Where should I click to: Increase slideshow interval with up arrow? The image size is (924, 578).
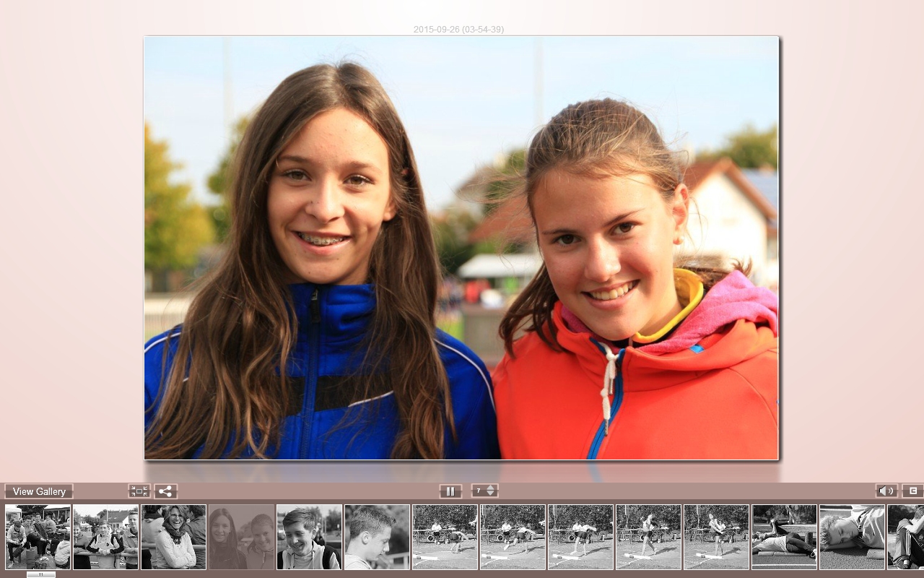(492, 488)
